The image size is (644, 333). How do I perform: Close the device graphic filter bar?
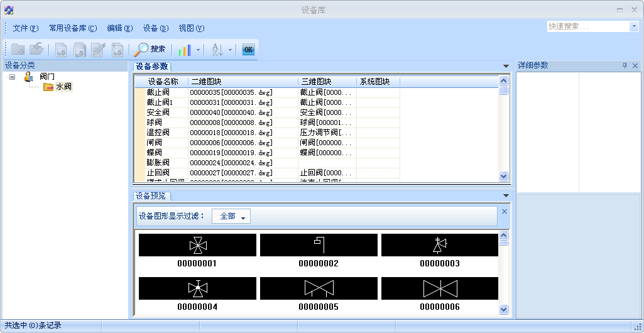504,212
